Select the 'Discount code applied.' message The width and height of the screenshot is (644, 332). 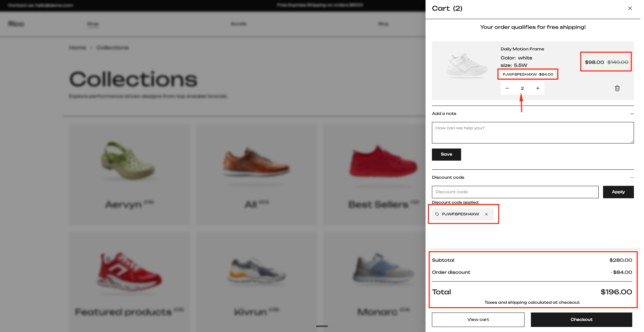point(455,202)
